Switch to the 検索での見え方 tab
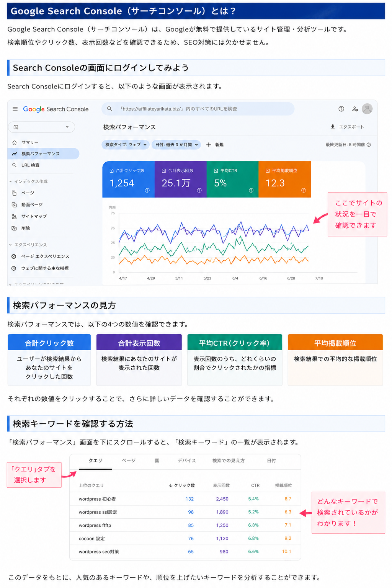Viewport: 392px width, 588px height. click(229, 461)
